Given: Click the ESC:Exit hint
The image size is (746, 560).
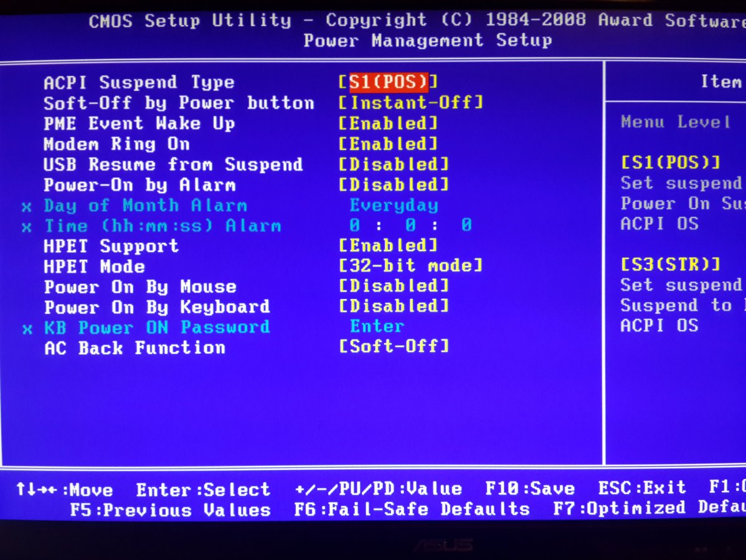Looking at the screenshot, I should 642,488.
